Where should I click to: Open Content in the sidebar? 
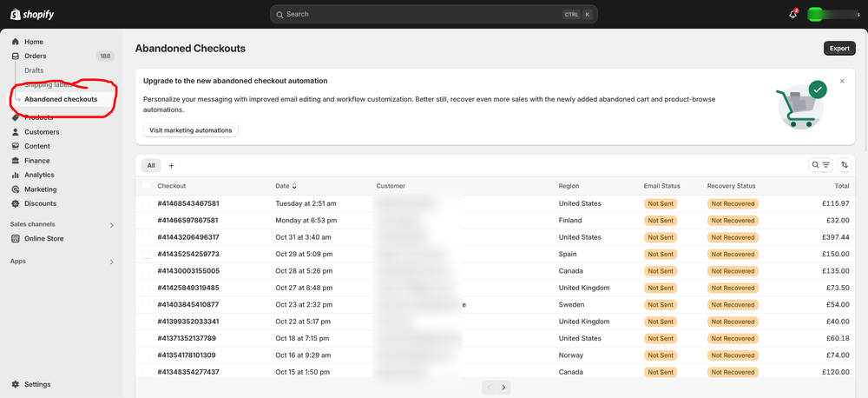pyautogui.click(x=37, y=146)
